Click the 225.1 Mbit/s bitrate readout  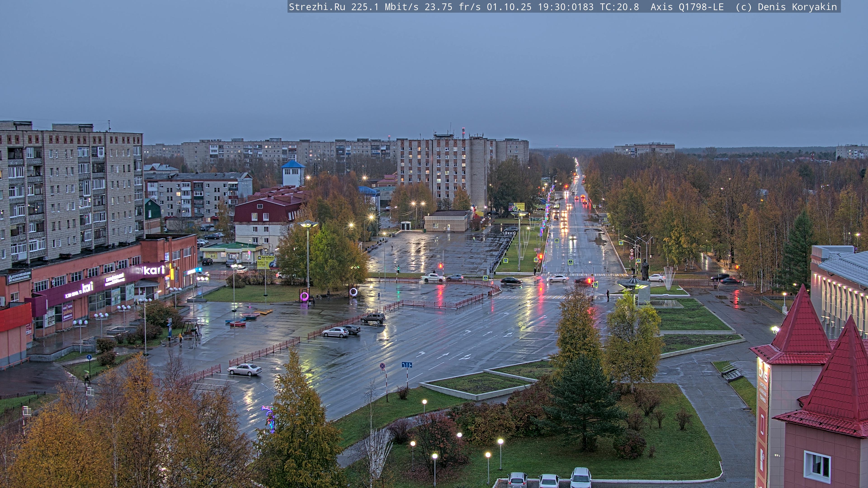tap(384, 7)
